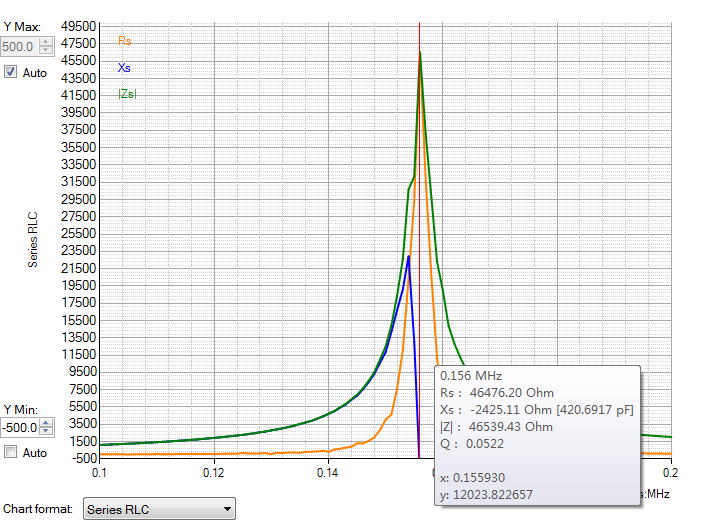Decrease Y Min with the down spinner arrow
Image resolution: width=704 pixels, height=522 pixels.
point(46,432)
